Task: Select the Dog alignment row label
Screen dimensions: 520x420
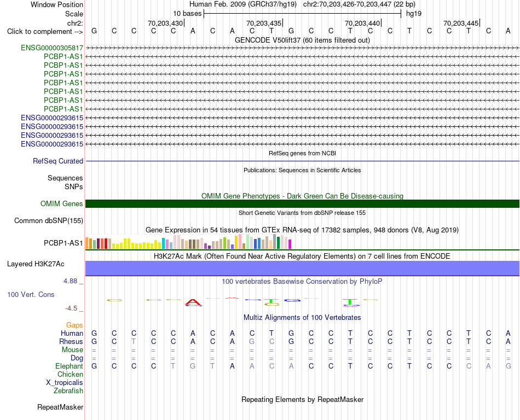Action: (x=77, y=358)
